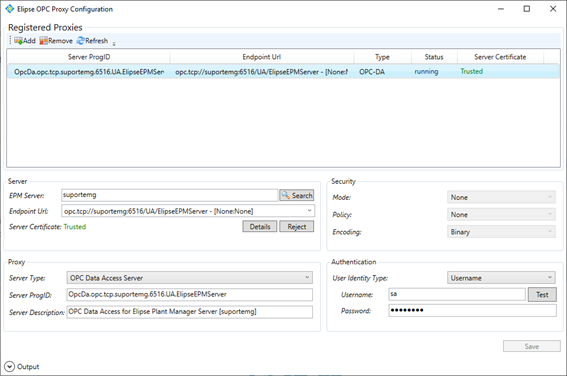Screen dimensions: 567x376
Task: Click the Reject certificate button
Action: click(297, 227)
